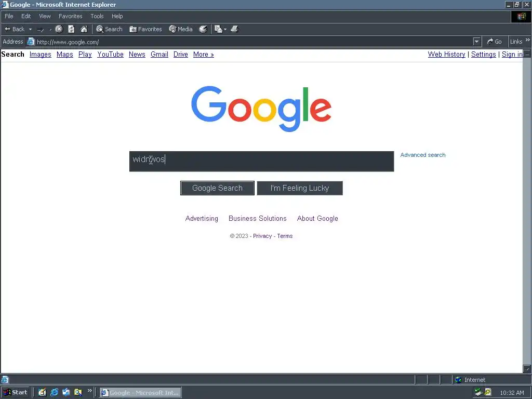Open the Favorites menu in menu bar
The width and height of the screenshot is (532, 399).
pos(71,16)
